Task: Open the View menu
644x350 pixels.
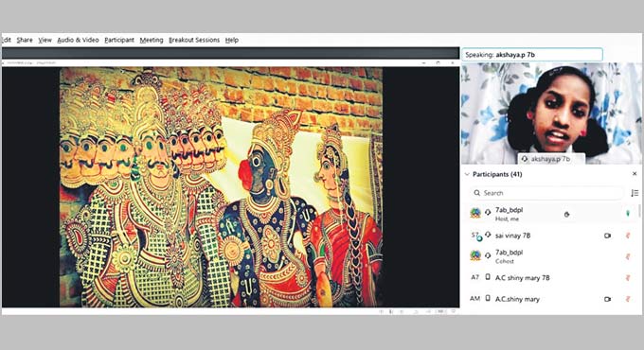Action: click(x=45, y=40)
